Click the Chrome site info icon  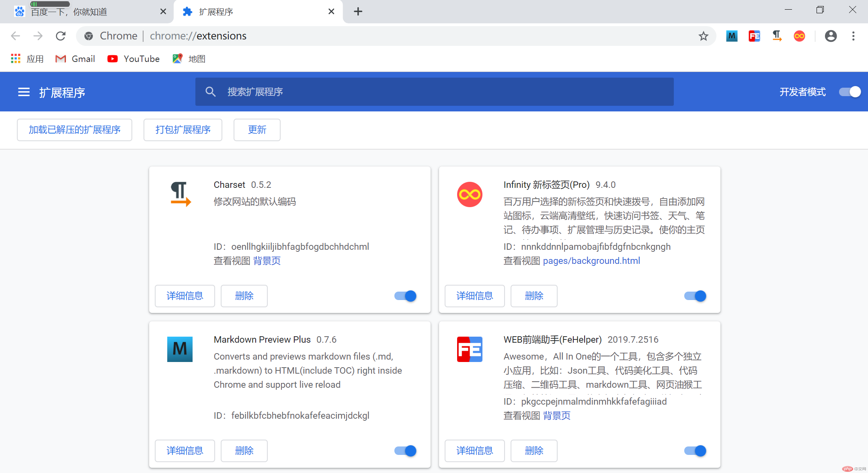tap(88, 36)
